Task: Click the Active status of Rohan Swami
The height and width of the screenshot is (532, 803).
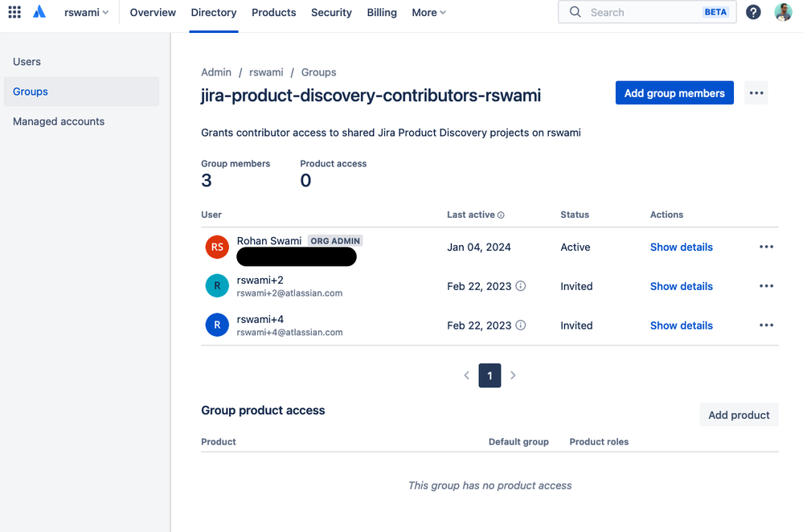Action: click(575, 247)
